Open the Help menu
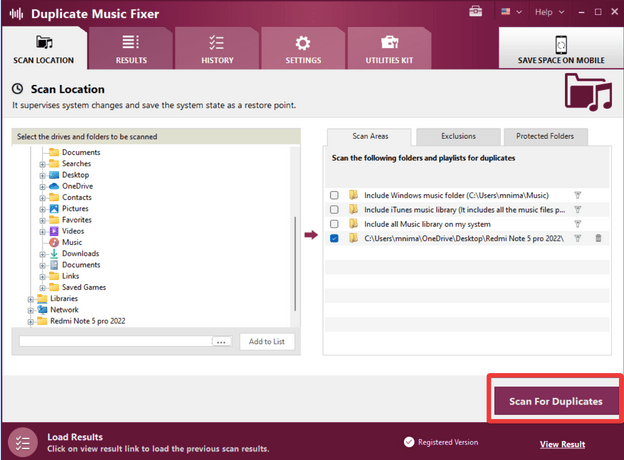 [550, 12]
